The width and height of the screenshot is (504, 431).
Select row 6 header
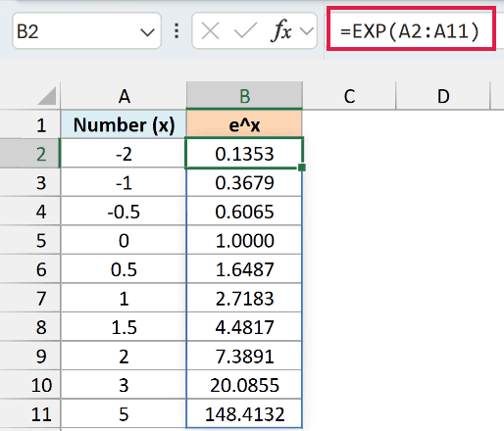coord(30,269)
